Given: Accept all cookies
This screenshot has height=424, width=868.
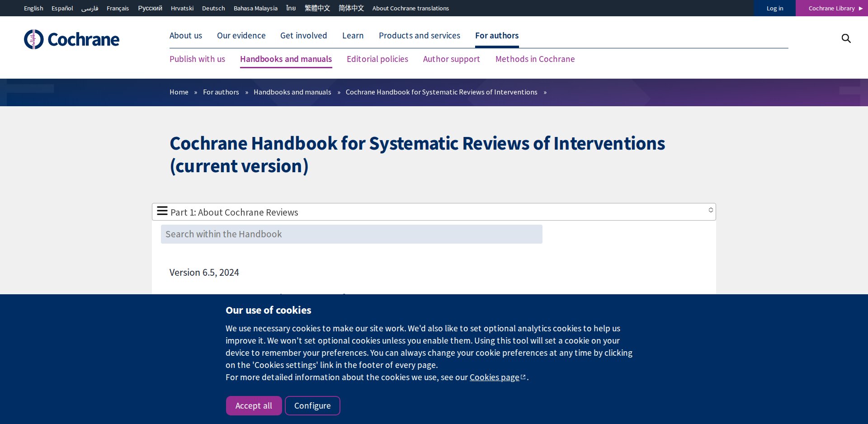Looking at the screenshot, I should pyautogui.click(x=254, y=405).
